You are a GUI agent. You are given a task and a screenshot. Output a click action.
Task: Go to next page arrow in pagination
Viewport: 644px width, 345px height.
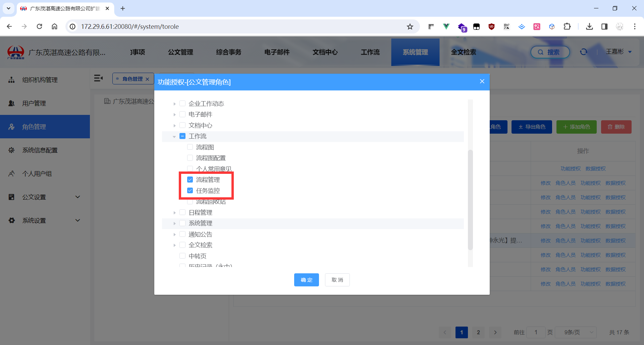(x=495, y=332)
